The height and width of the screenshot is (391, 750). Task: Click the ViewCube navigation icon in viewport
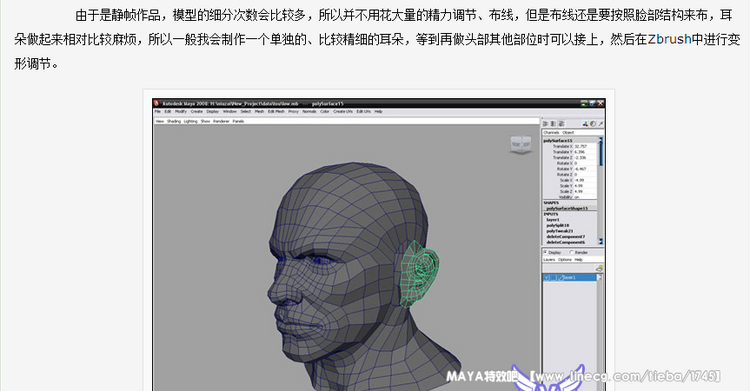coord(520,144)
